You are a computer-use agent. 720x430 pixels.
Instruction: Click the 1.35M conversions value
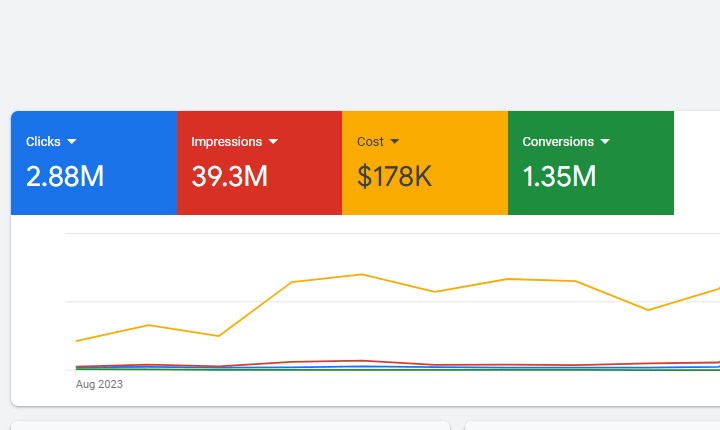click(x=559, y=177)
